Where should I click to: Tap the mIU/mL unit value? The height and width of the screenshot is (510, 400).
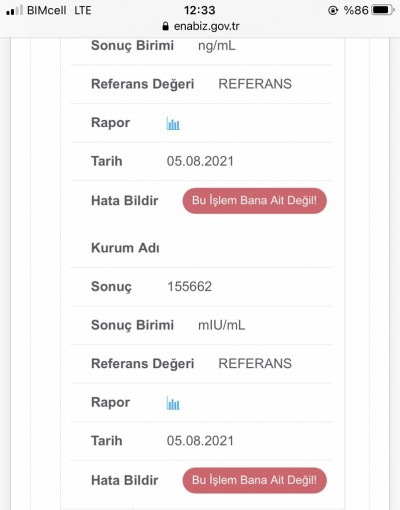(x=222, y=325)
